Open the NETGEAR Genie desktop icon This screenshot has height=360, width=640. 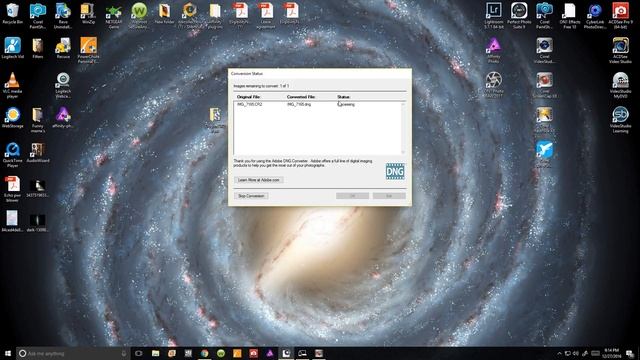pyautogui.click(x=113, y=16)
